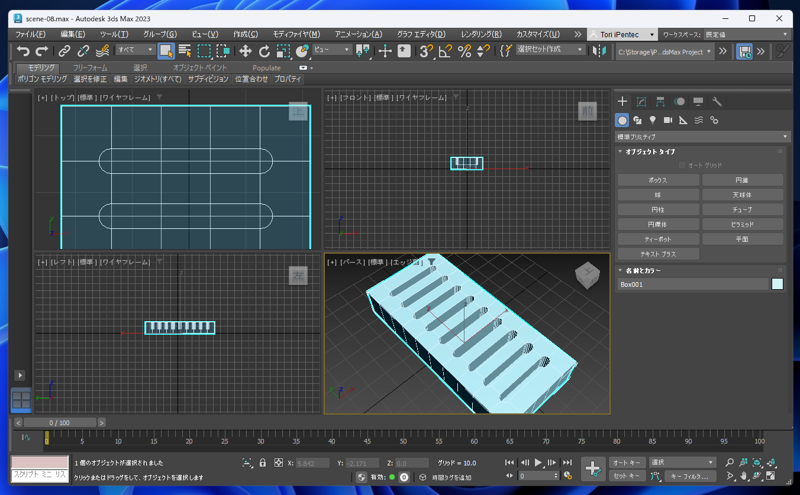800x495 pixels.
Task: Toggle the Selection Lock padlock icon
Action: (263, 463)
